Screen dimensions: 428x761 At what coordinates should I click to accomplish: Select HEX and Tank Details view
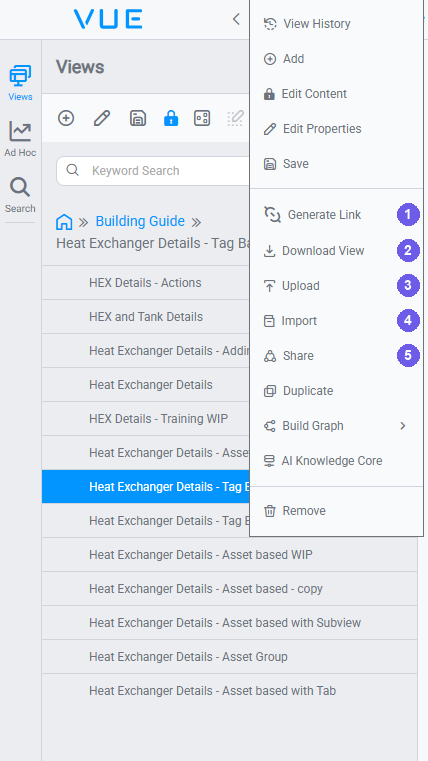pos(146,317)
